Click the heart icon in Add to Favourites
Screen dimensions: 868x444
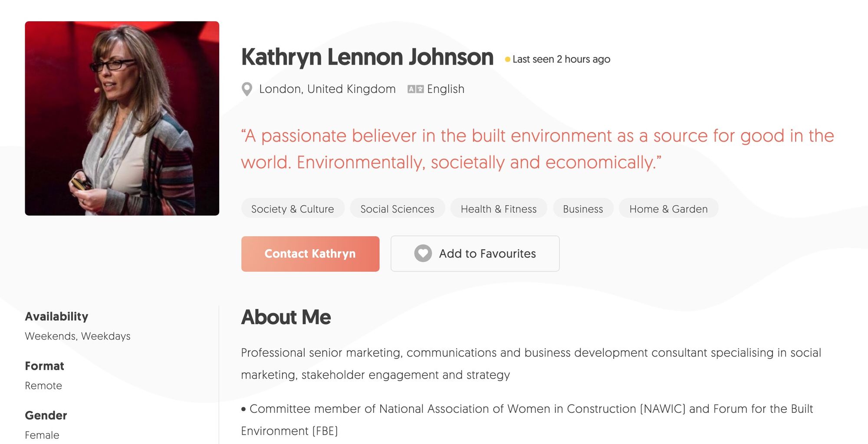pos(423,253)
